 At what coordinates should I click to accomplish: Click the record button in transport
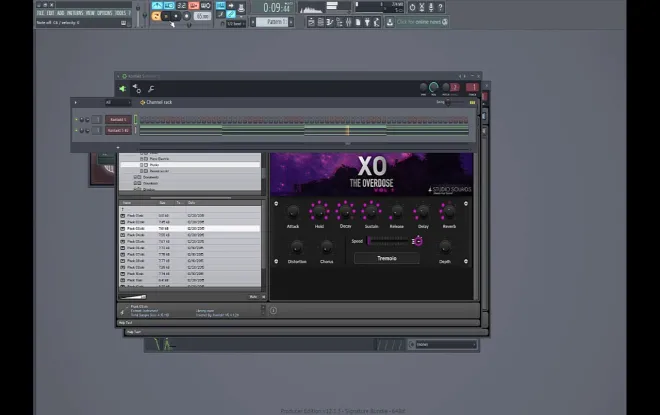click(186, 16)
